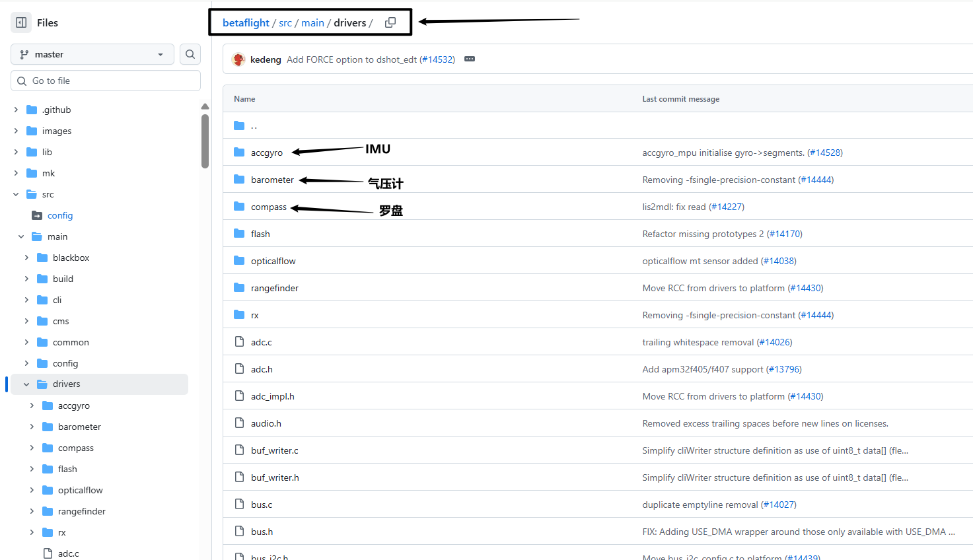The image size is (973, 560).
Task: Open the master branch dropdown
Action: pos(92,54)
